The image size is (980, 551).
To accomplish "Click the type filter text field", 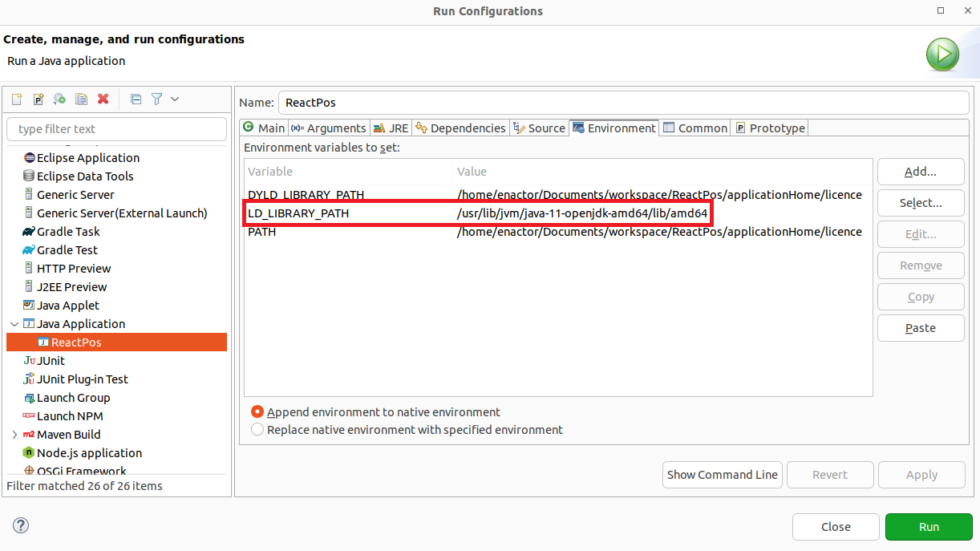I will click(116, 129).
